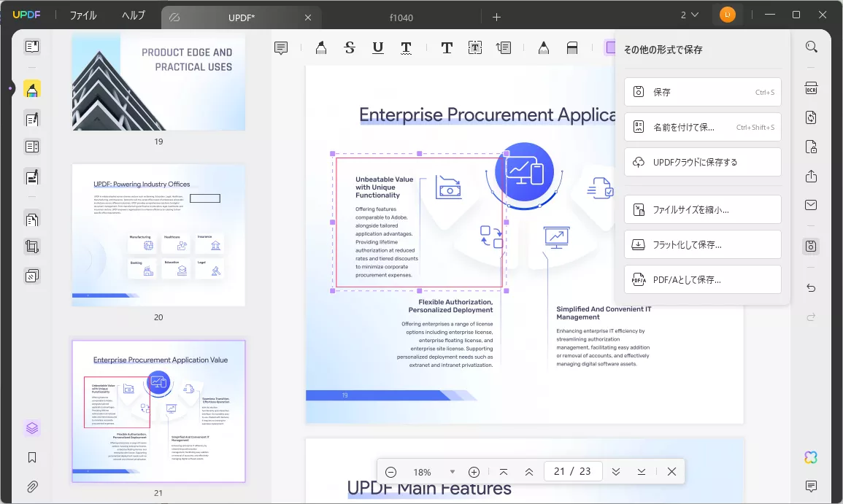Zoom in with the plus button
This screenshot has height=504, width=843.
(474, 472)
